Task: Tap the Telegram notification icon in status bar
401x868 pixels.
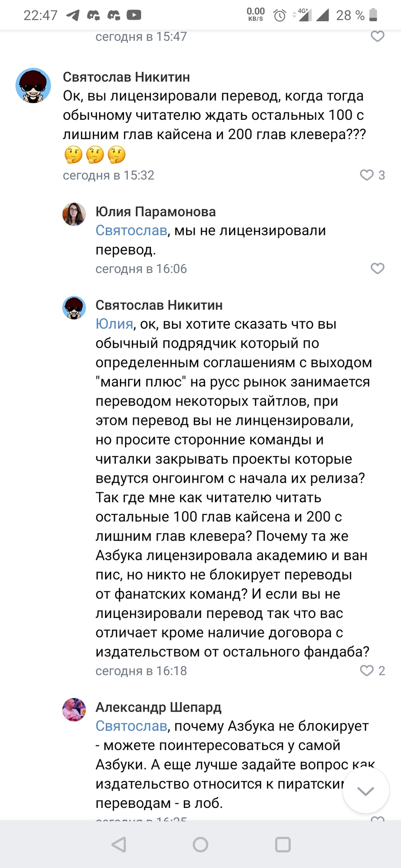Action: pyautogui.click(x=73, y=15)
